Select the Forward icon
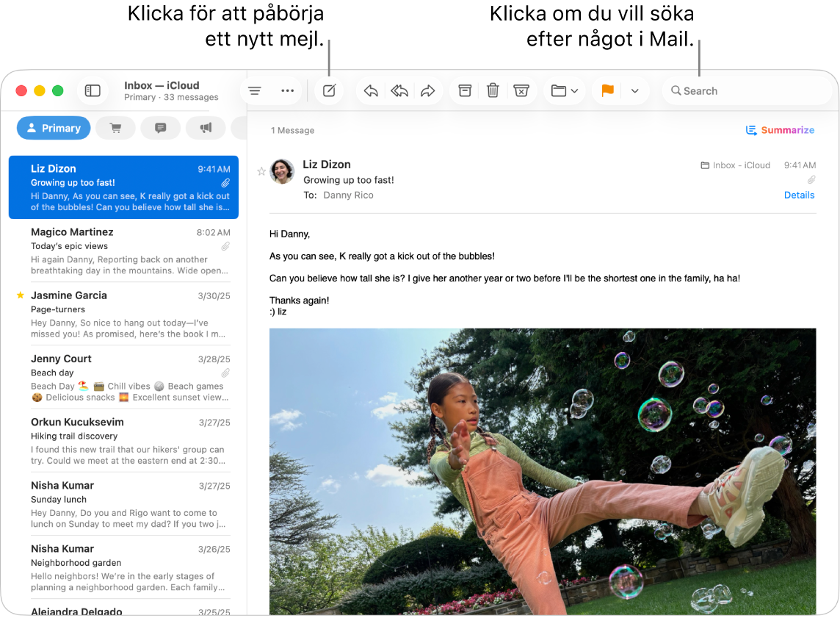 click(429, 90)
